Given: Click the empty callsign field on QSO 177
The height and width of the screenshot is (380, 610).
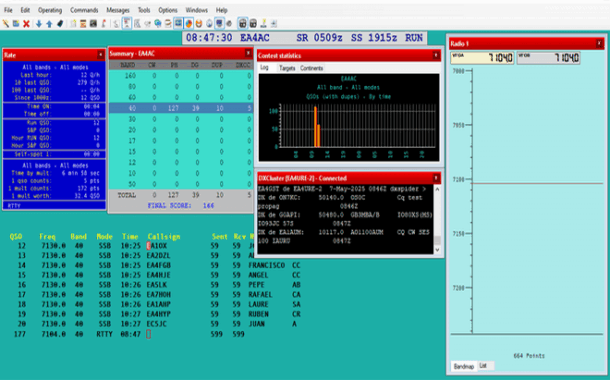Looking at the screenshot, I should tap(148, 334).
